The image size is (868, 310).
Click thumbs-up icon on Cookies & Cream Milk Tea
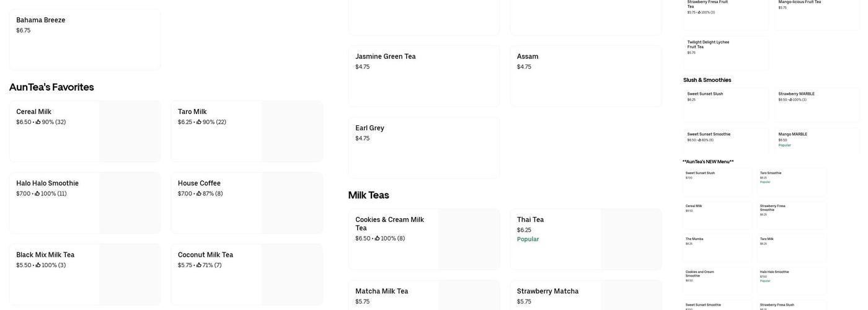378,239
